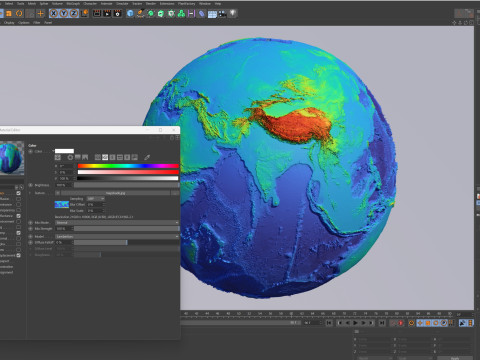
Task: Open the MoGraph menu
Action: 73,3
